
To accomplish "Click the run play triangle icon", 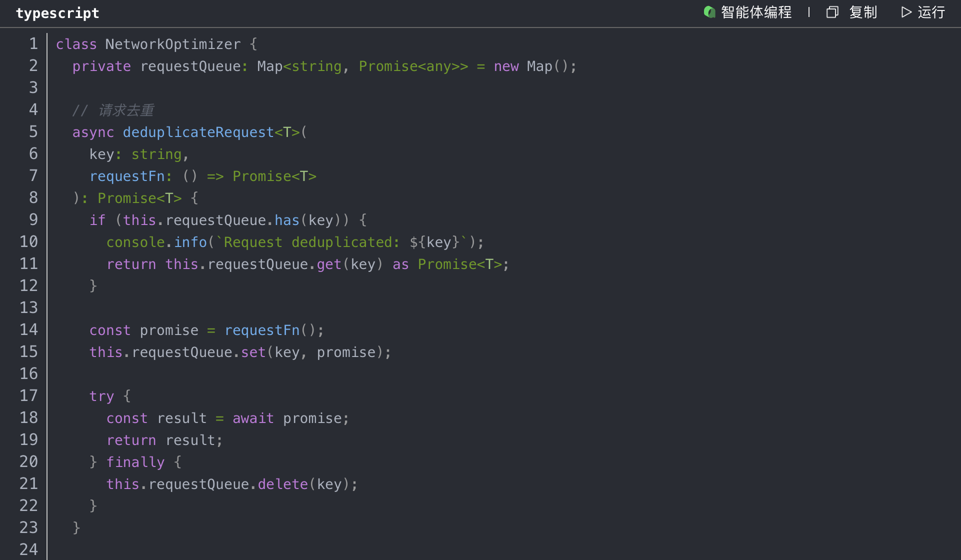I will click(906, 12).
